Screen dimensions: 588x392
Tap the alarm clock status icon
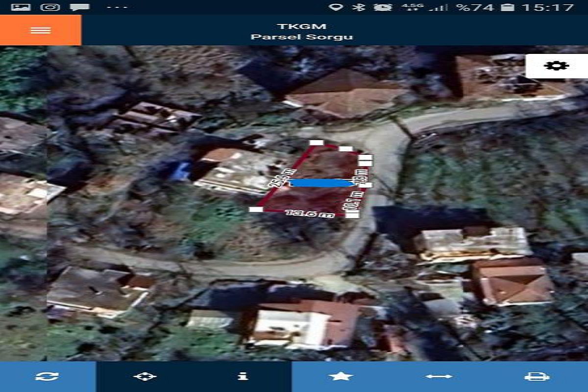point(383,7)
